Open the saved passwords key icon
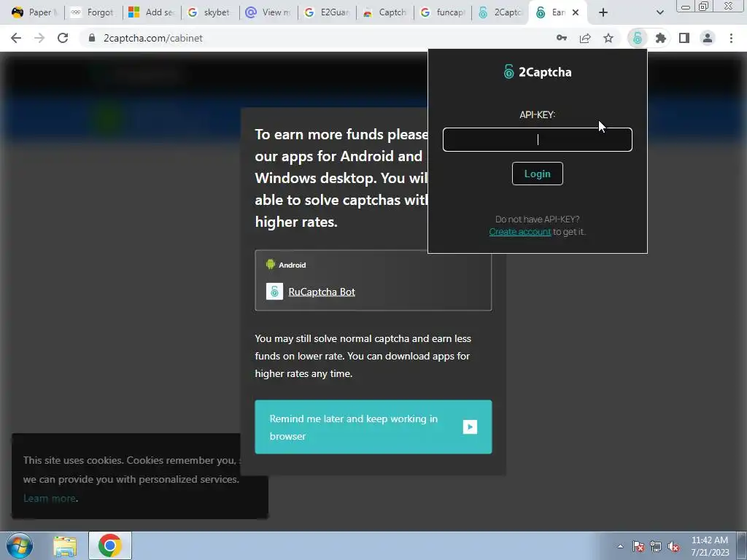 click(562, 38)
